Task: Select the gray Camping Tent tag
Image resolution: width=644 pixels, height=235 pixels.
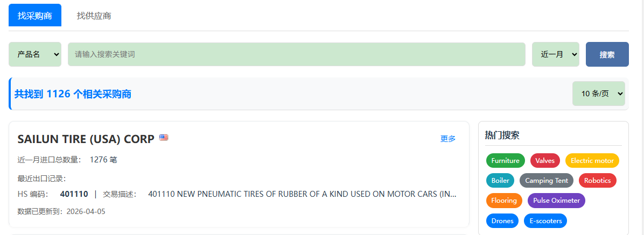Action: tap(546, 181)
